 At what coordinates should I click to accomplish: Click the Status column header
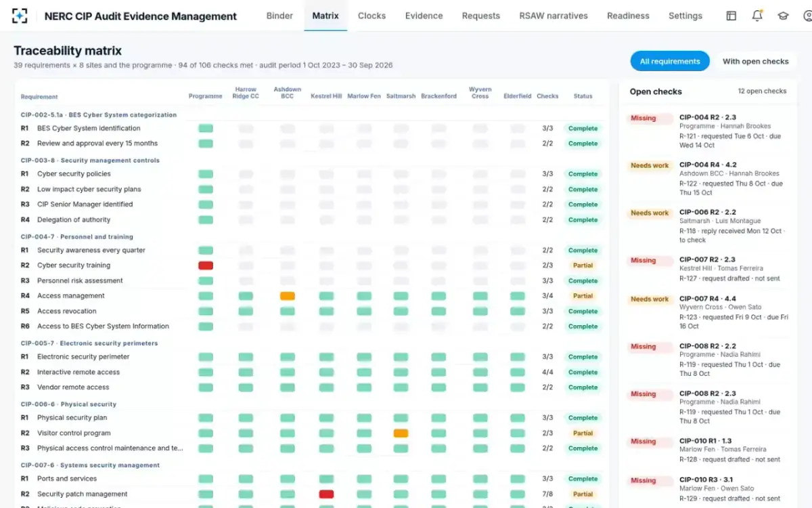pyautogui.click(x=583, y=96)
